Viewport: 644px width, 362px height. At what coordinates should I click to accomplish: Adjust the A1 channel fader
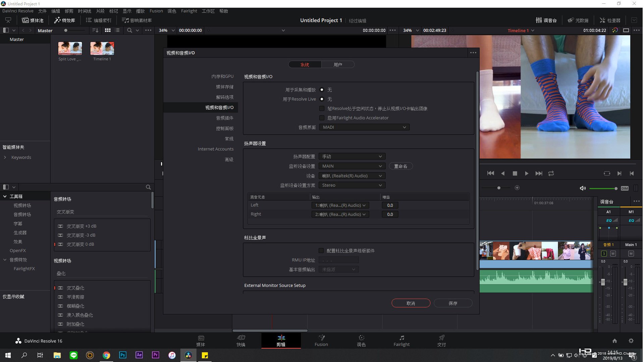(x=603, y=282)
